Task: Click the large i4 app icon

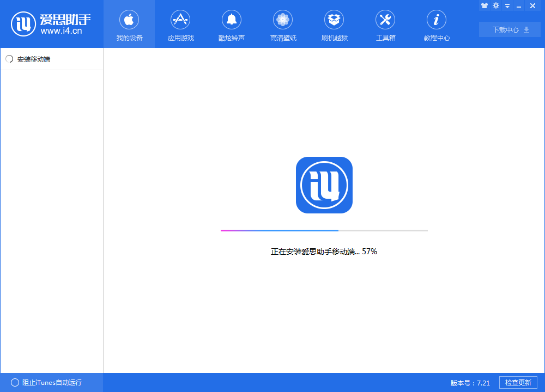Action: [324, 185]
